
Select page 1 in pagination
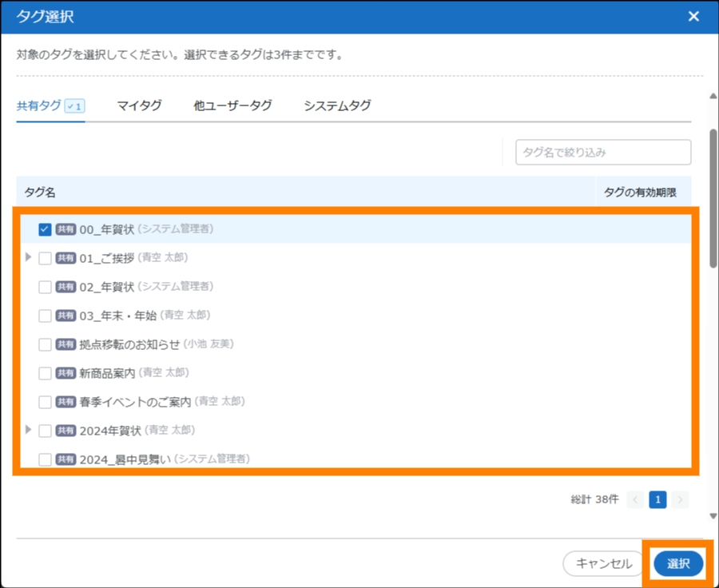pos(657,499)
